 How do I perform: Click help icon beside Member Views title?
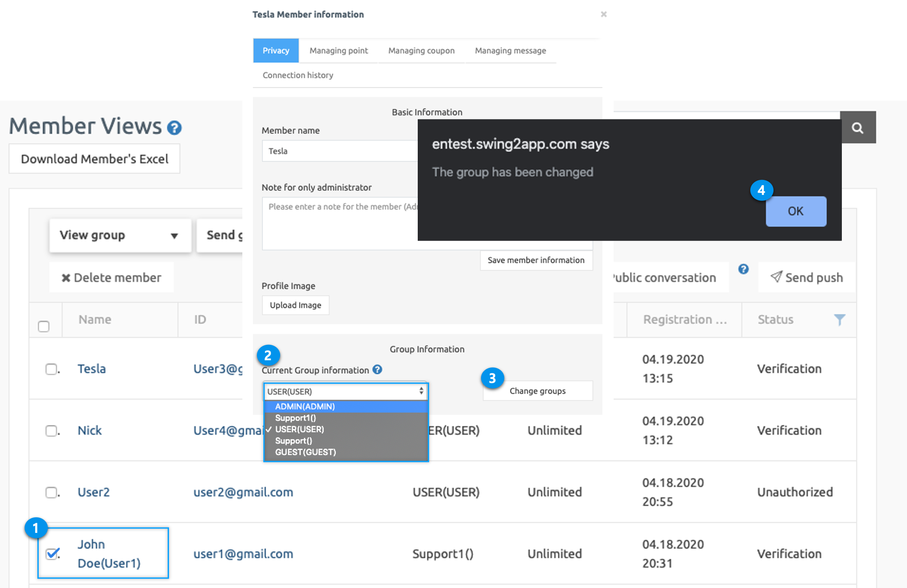174,128
